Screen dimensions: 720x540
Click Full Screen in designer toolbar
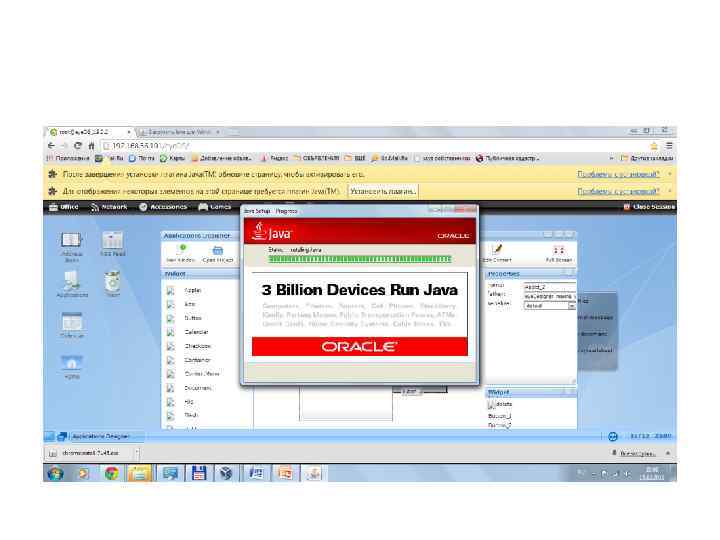pos(558,253)
